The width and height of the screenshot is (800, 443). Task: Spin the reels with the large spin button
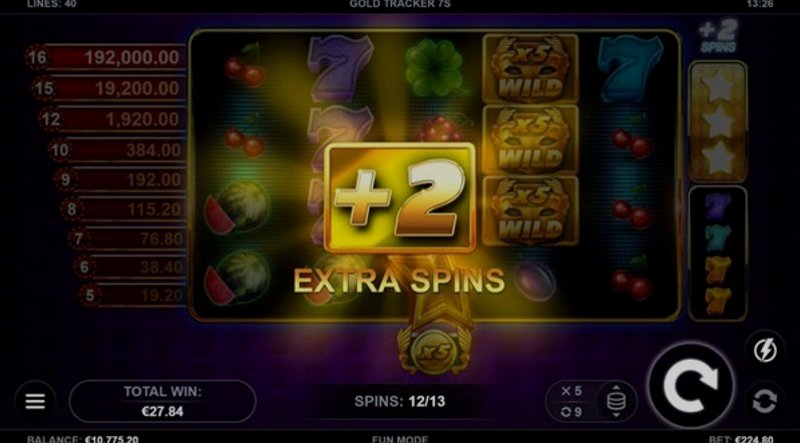tap(691, 386)
